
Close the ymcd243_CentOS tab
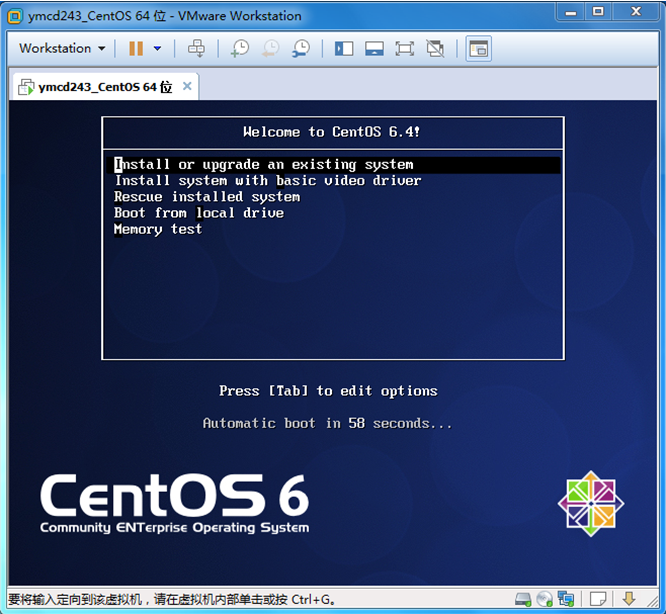[187, 86]
